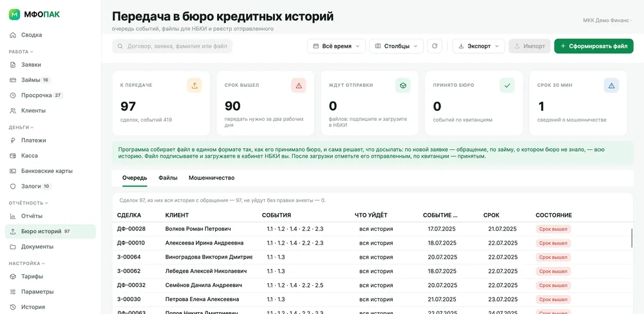Screen dimensions: 644x314
Task: Click the Касса safe icon
Action: 13,156
